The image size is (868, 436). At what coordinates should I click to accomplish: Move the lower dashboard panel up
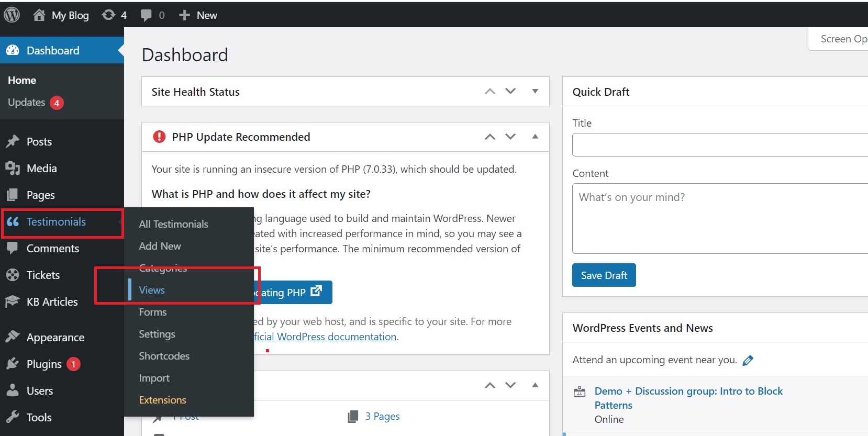490,385
